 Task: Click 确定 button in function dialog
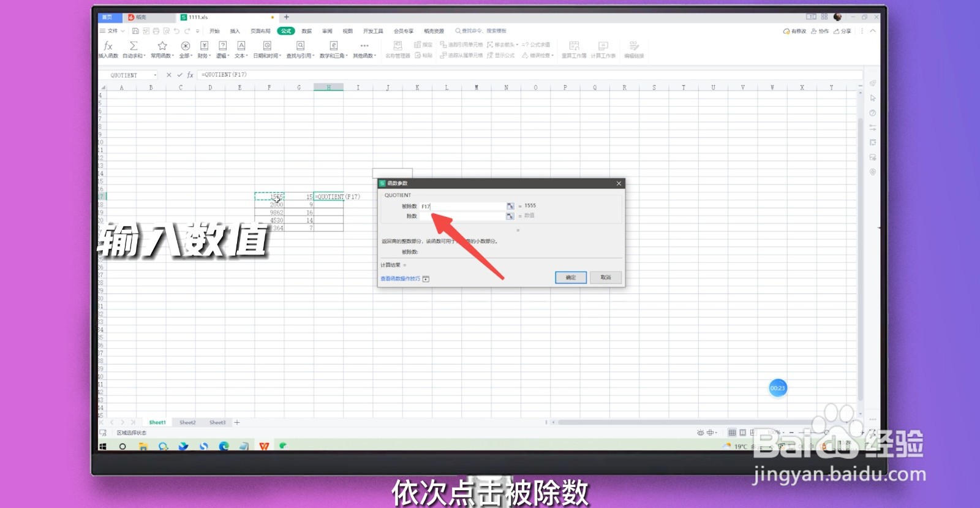click(571, 278)
